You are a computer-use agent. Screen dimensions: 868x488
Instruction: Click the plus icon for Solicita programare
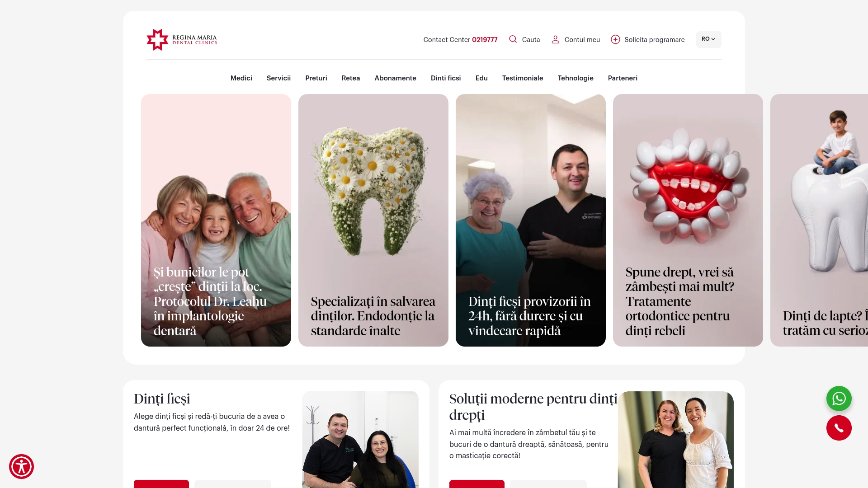point(615,40)
